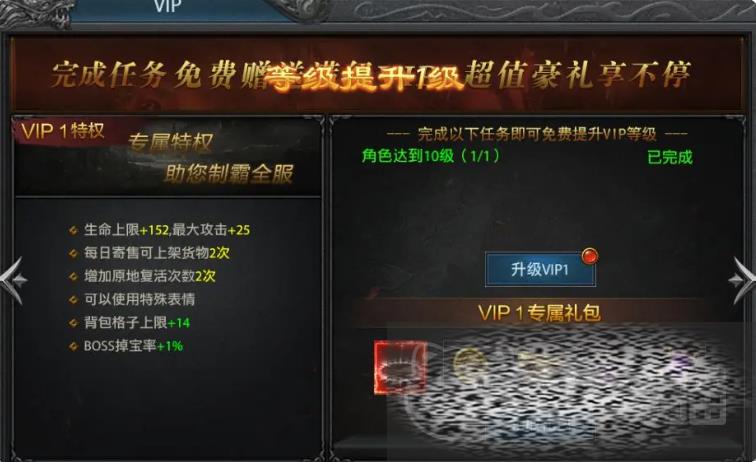Select the task 角色达到10级 (1/1)

coord(431,156)
